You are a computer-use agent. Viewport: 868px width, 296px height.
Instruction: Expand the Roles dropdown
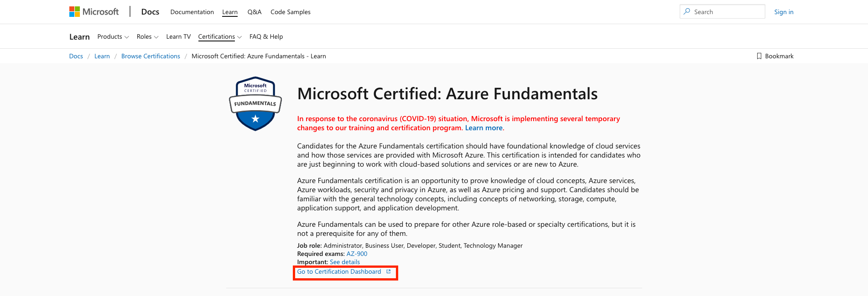pos(147,36)
